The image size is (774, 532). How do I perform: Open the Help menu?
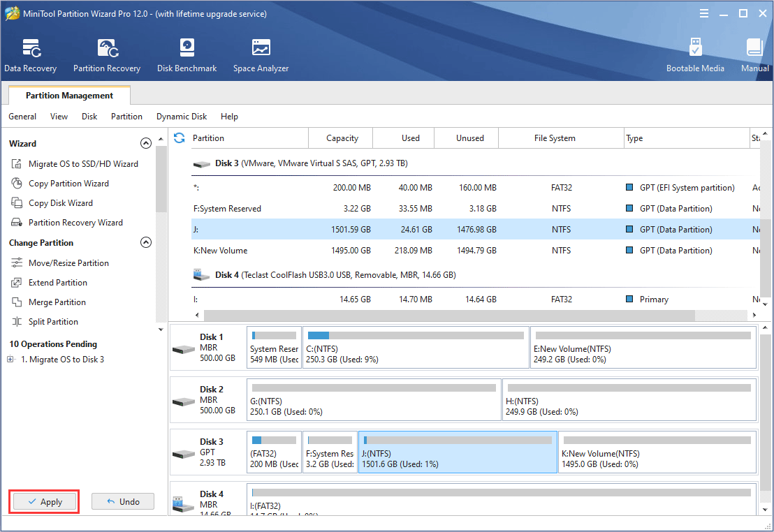click(x=229, y=117)
